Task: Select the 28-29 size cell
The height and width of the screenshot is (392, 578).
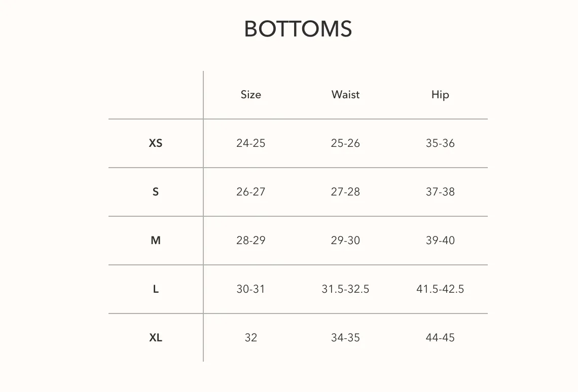Action: (250, 241)
